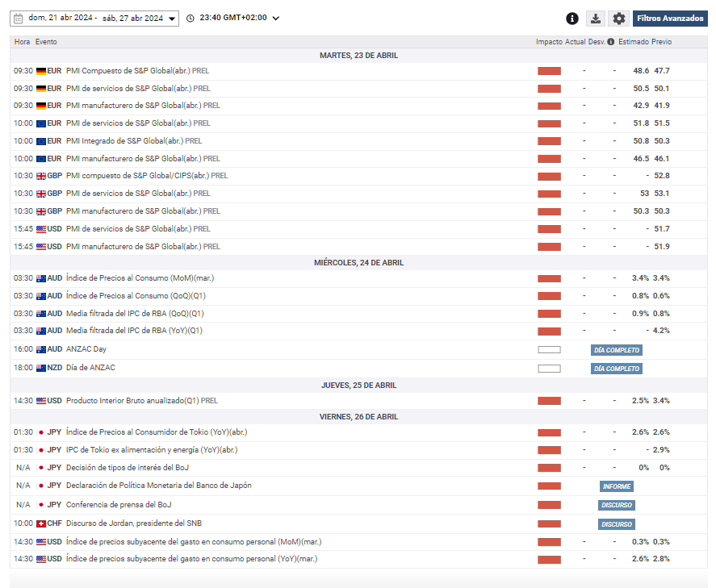
Task: Click the clock icon beside 23:40 time
Action: click(x=191, y=19)
